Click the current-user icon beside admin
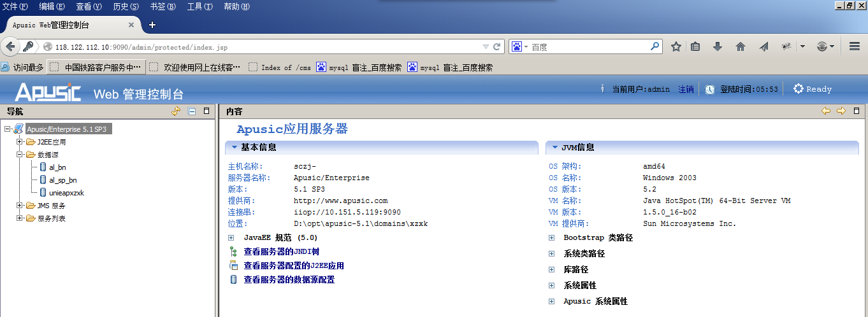868x317 pixels. tap(602, 89)
